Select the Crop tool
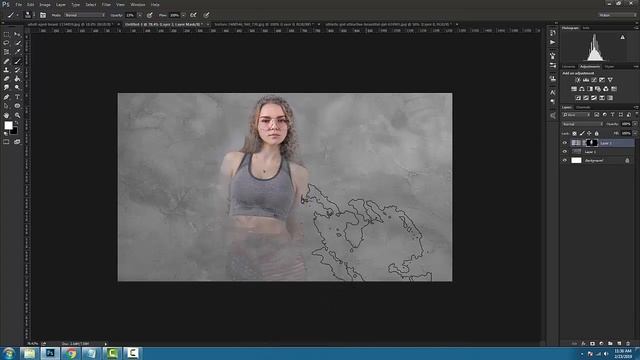Viewport: 640px width, 360px height. (x=6, y=52)
